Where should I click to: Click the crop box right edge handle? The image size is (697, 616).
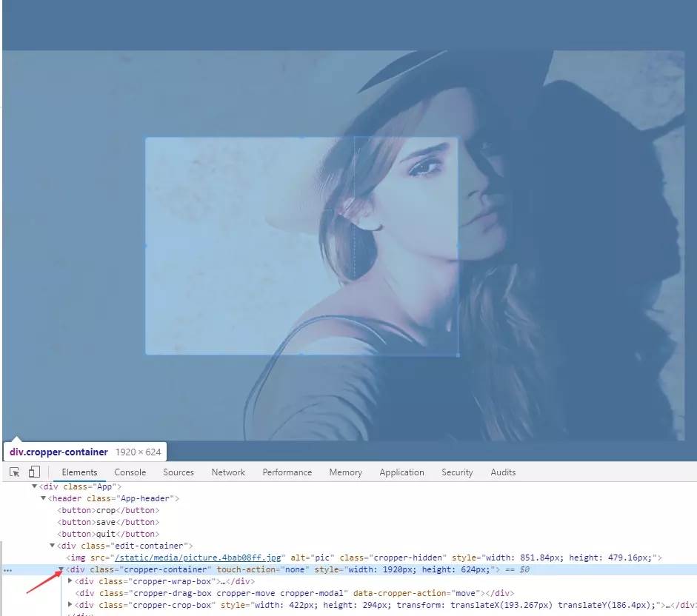pyautogui.click(x=458, y=246)
